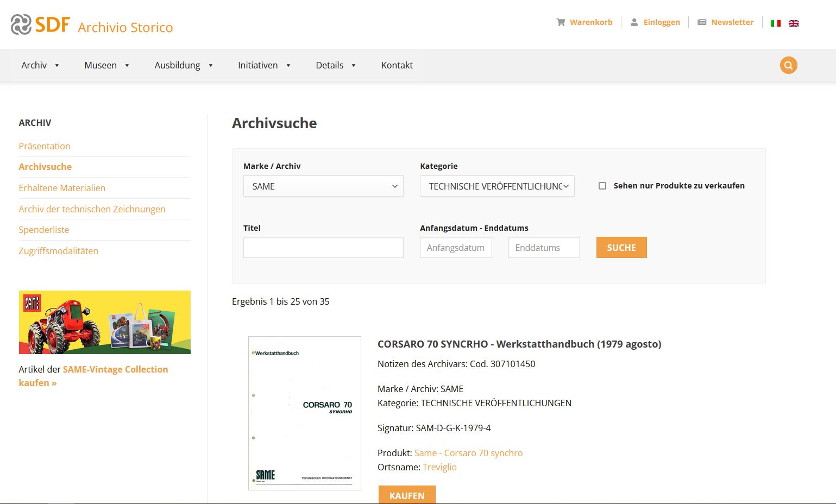836x504 pixels.
Task: Open the SAME-Vintage Collection banner image
Action: (104, 322)
